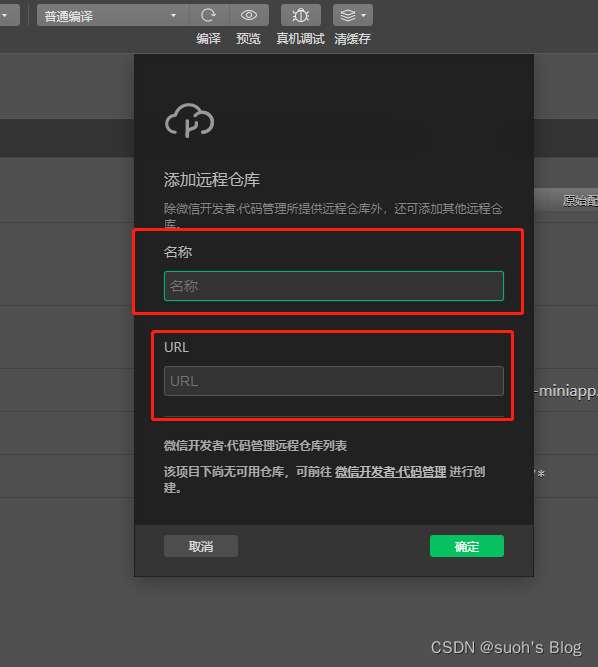598x667 pixels.
Task: Click the 微信开发者·代码管理远程仓库列表 heading
Action: (255, 446)
